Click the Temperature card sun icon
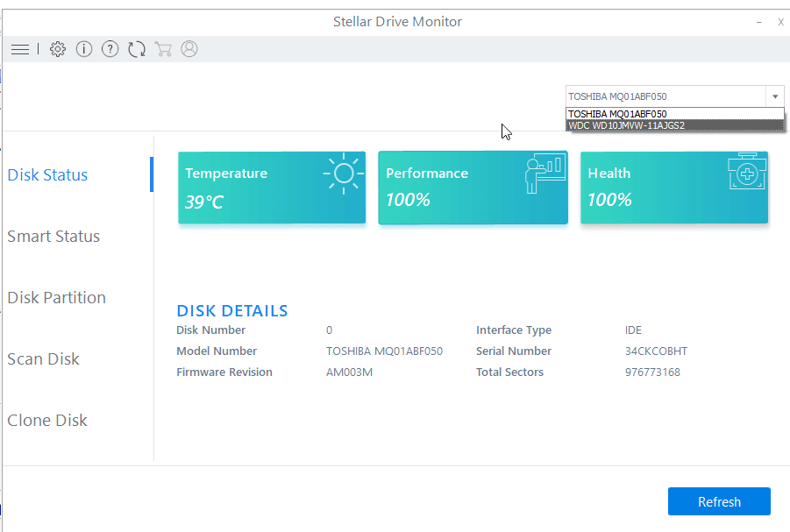 tap(342, 173)
